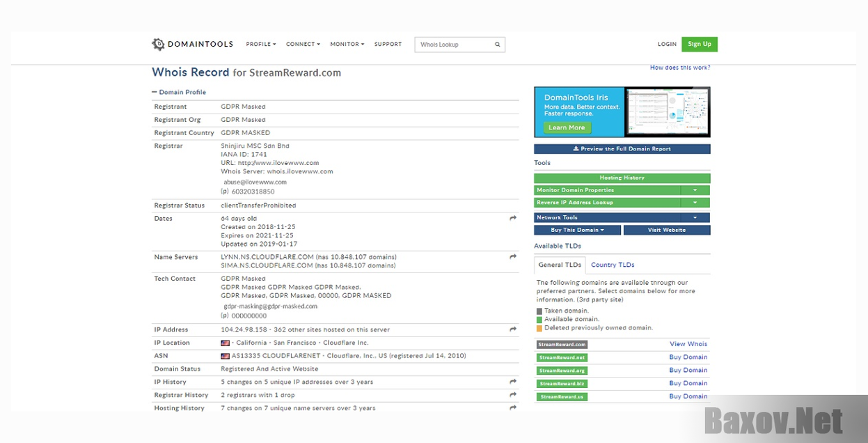868x443 pixels.
Task: Click the share arrow in the IP Address row
Action: coord(513,329)
